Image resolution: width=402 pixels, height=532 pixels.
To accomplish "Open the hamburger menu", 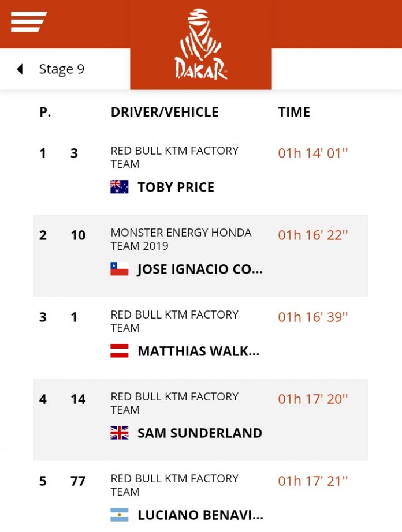I will click(x=28, y=22).
